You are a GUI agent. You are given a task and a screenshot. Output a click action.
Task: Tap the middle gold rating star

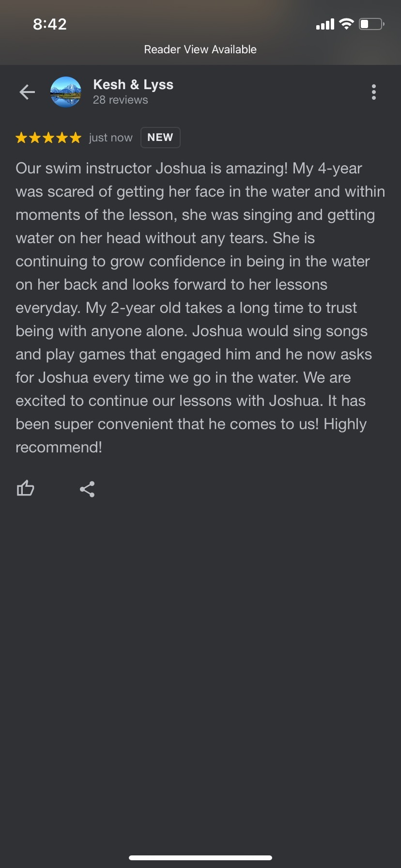coord(48,138)
